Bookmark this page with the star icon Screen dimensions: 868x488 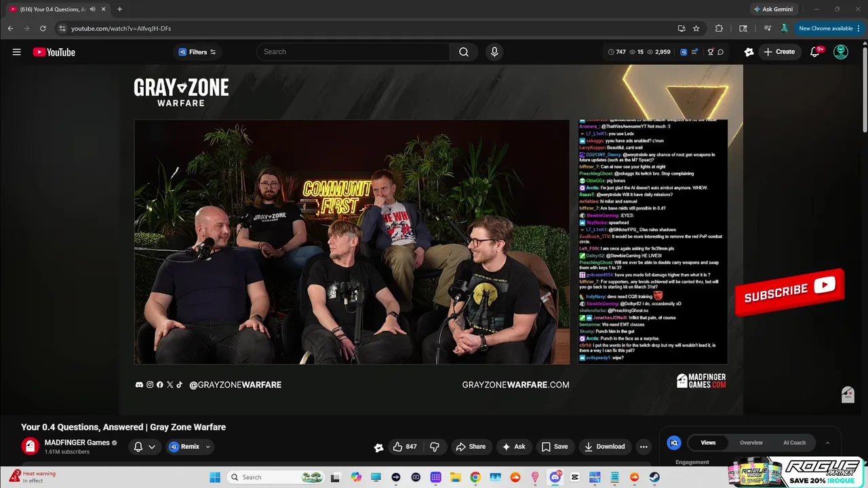(x=696, y=28)
